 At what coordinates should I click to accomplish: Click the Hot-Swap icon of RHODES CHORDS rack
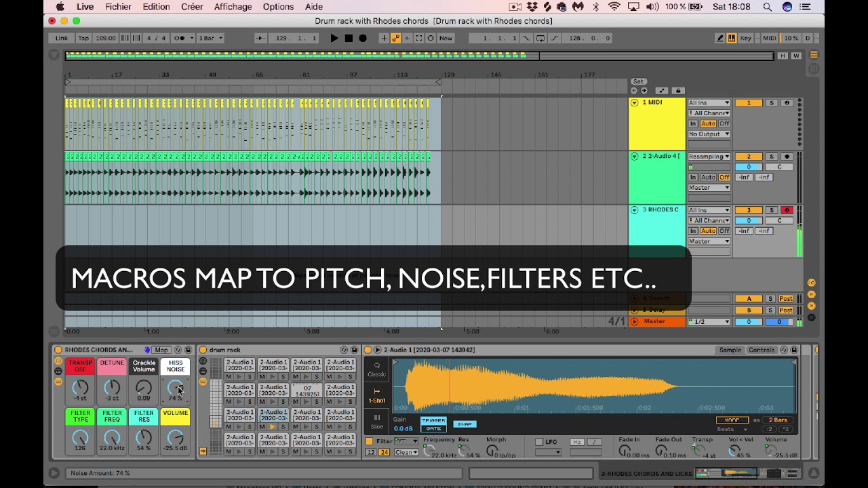point(178,350)
